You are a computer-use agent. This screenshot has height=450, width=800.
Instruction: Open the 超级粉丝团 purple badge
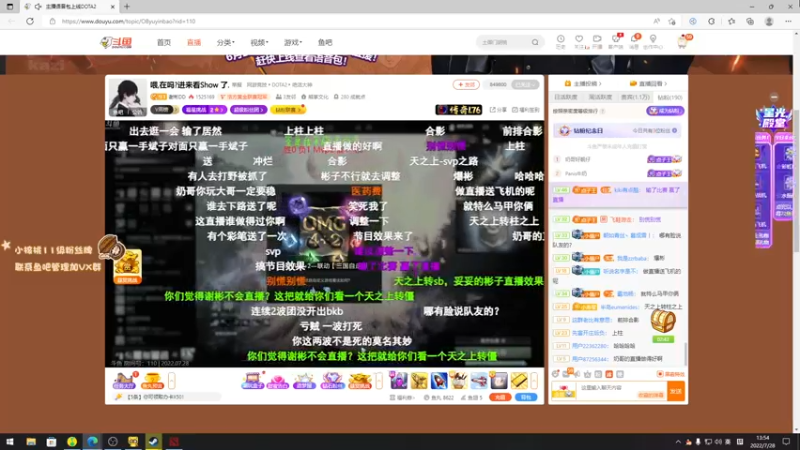point(248,110)
